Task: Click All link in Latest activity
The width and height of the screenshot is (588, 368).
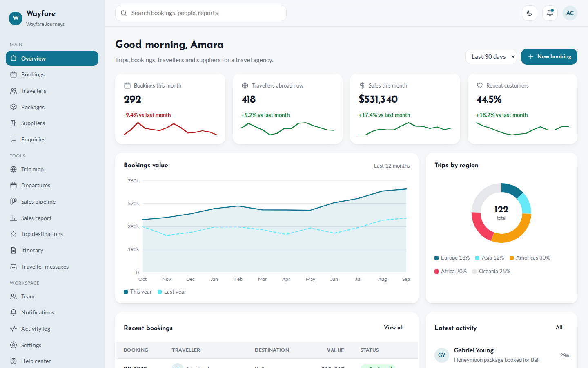Action: (x=559, y=327)
